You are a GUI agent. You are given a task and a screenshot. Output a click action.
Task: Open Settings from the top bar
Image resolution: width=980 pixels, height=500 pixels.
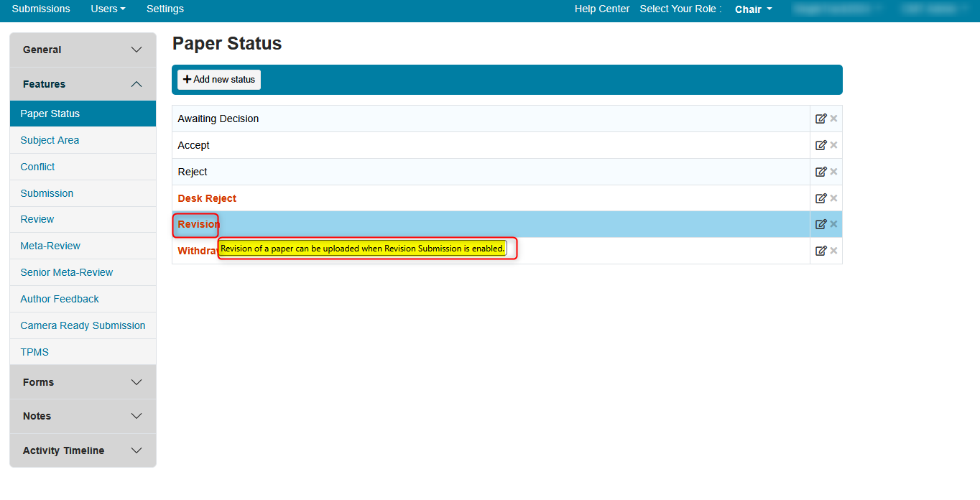(x=165, y=9)
